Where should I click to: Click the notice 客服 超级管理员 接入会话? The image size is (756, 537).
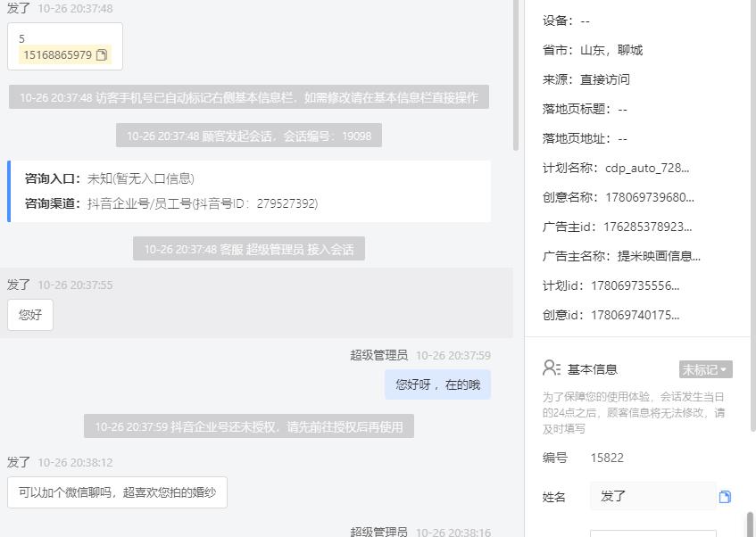(249, 249)
